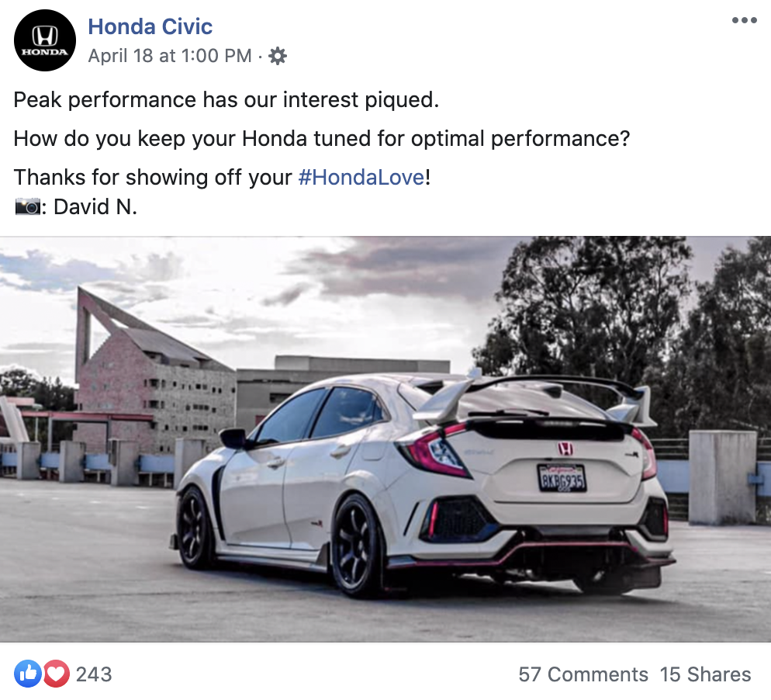The image size is (771, 700).
Task: Click the gear audience settings icon
Action: [x=278, y=56]
